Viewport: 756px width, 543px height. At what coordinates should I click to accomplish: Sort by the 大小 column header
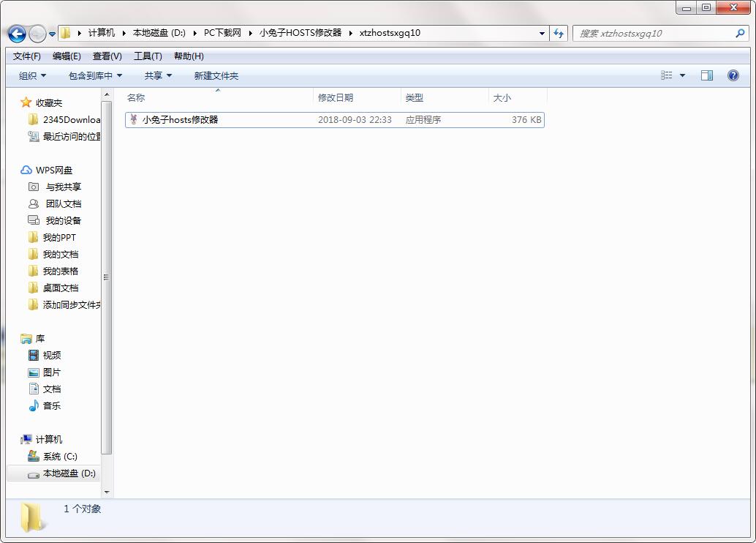tap(518, 97)
